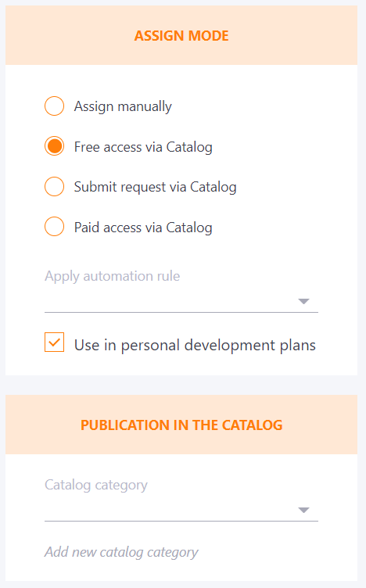Select the Assign manually radio button
366x588 pixels.
[55, 106]
